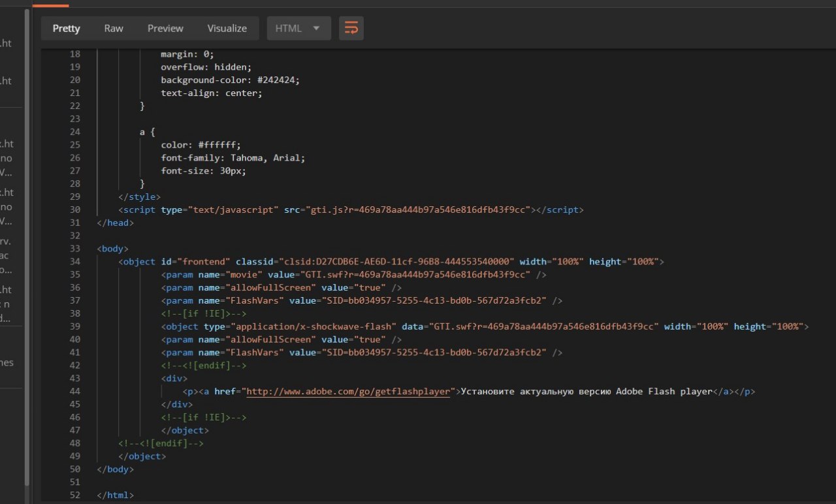Click GTI.swf data value on line 39

[x=543, y=326]
